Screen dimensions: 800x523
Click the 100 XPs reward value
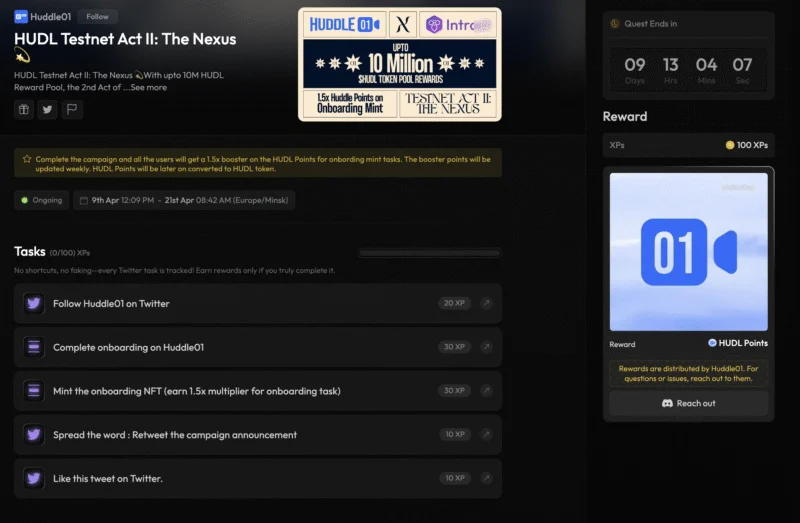pyautogui.click(x=747, y=145)
